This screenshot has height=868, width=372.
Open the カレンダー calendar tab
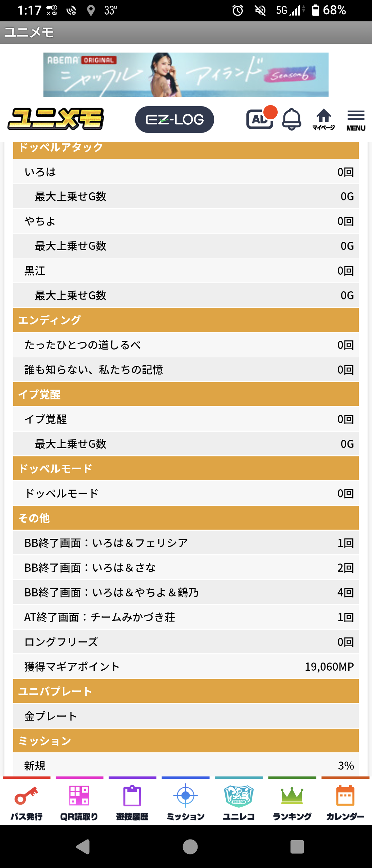tap(345, 802)
